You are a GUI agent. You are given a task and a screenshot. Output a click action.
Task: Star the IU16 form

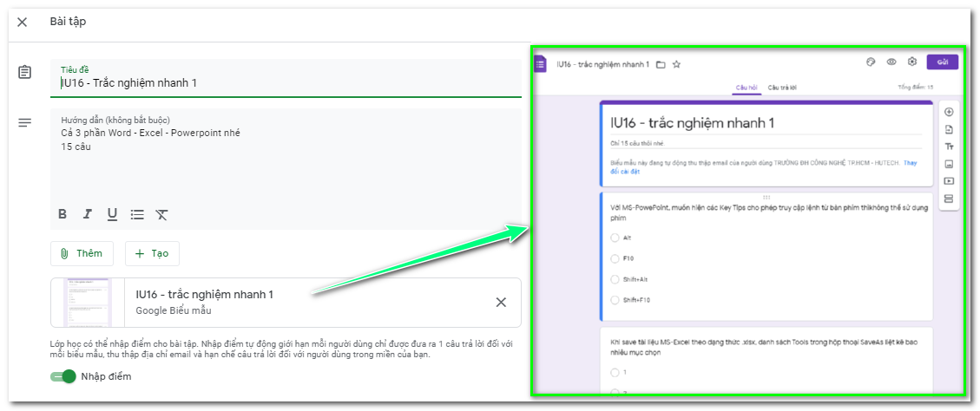(676, 64)
